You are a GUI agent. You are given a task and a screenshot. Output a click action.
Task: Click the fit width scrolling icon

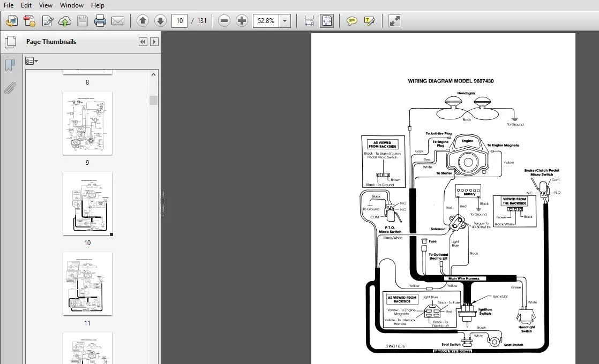pyautogui.click(x=309, y=20)
